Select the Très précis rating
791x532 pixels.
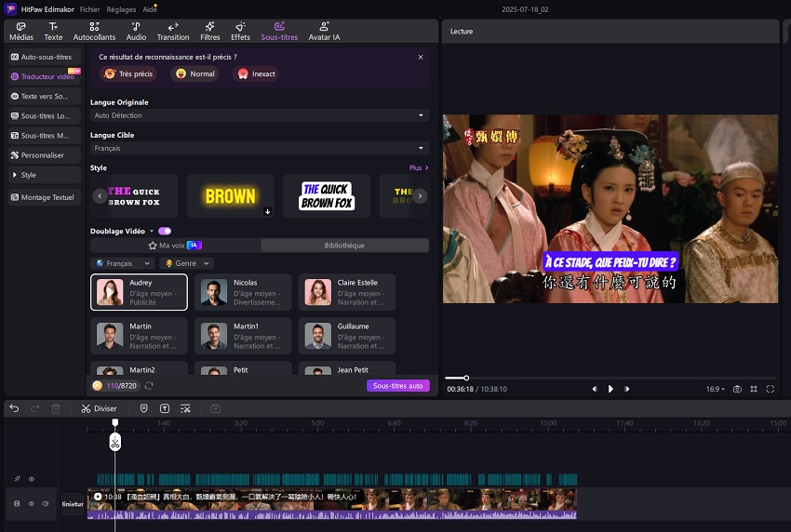(x=128, y=73)
